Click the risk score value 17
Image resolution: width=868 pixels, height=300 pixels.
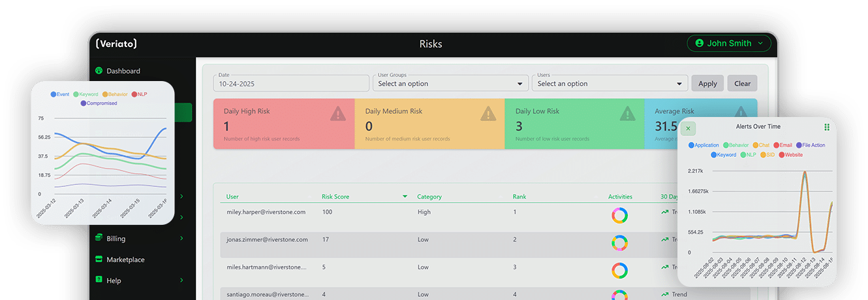coord(325,239)
